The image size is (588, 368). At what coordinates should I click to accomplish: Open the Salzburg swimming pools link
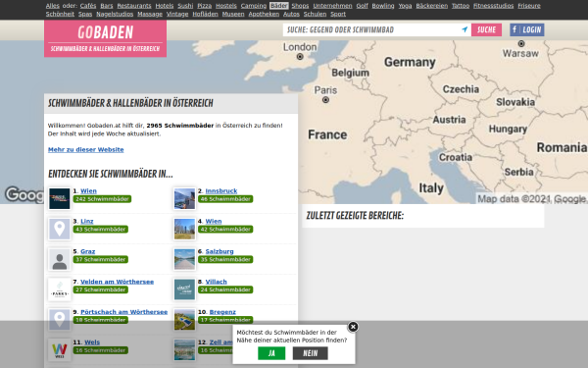point(220,251)
